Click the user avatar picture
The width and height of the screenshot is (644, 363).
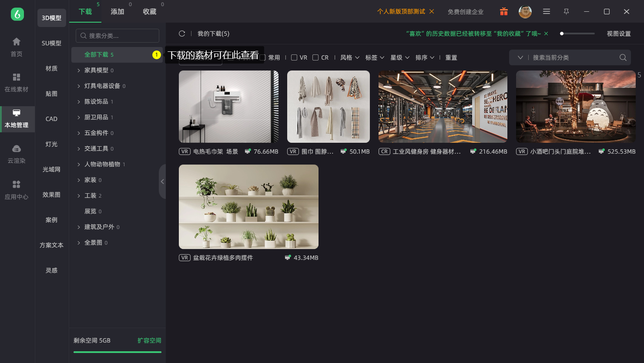point(525,12)
